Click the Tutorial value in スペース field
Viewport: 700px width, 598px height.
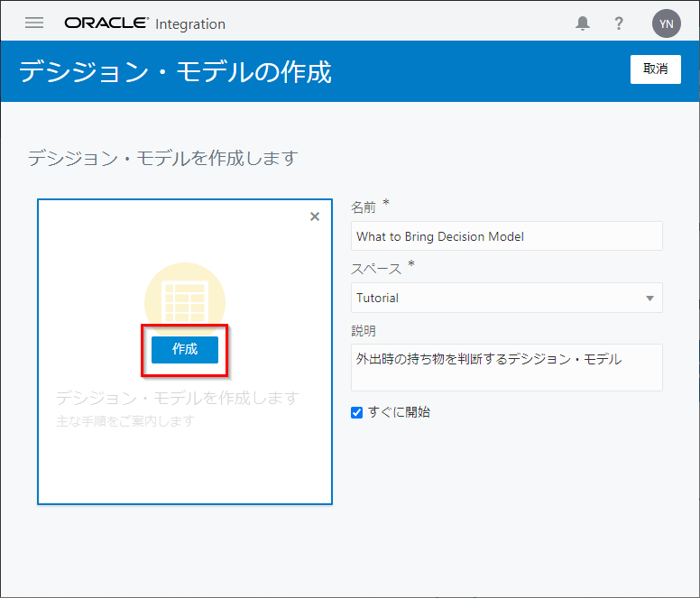[x=378, y=298]
